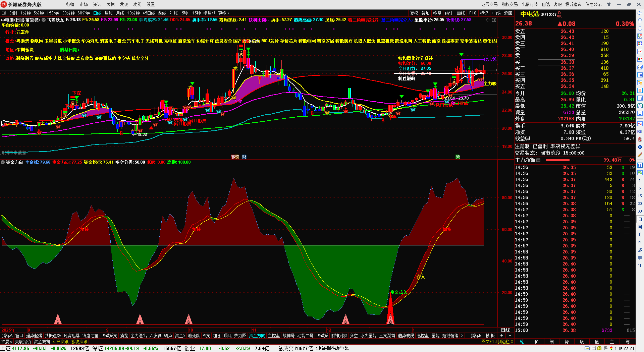Click the plus button to add indicator pane
The image size is (644, 352).
coord(502,336)
